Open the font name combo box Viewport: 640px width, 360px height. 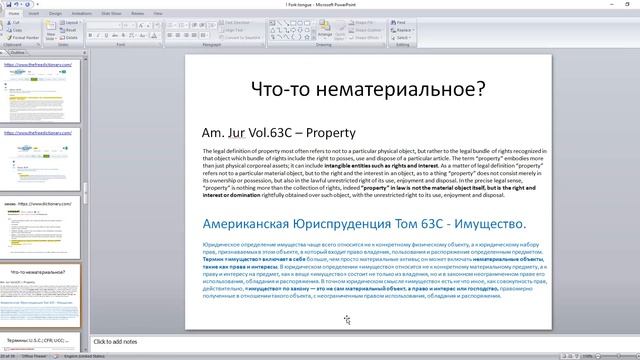click(x=104, y=25)
